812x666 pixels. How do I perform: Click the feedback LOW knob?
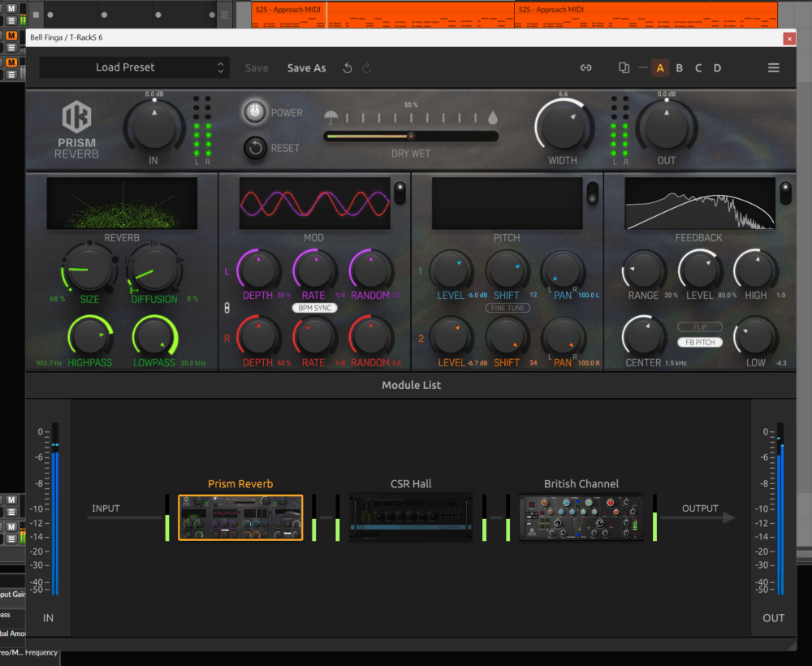coord(755,337)
